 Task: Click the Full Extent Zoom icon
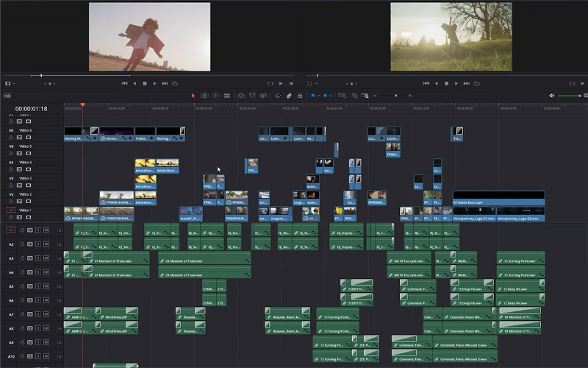(x=342, y=96)
